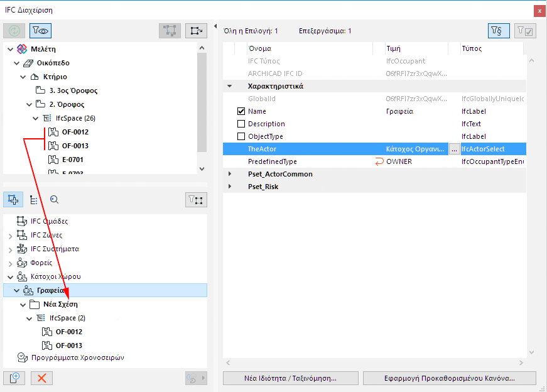547x392 pixels.
Task: Click the new assignment icon button
Action: coord(14,378)
